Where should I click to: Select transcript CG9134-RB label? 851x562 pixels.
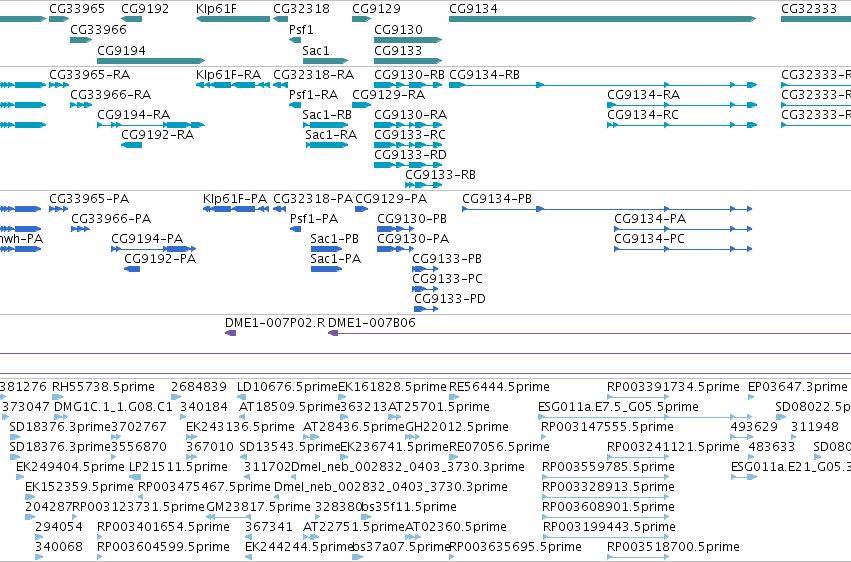(x=484, y=74)
